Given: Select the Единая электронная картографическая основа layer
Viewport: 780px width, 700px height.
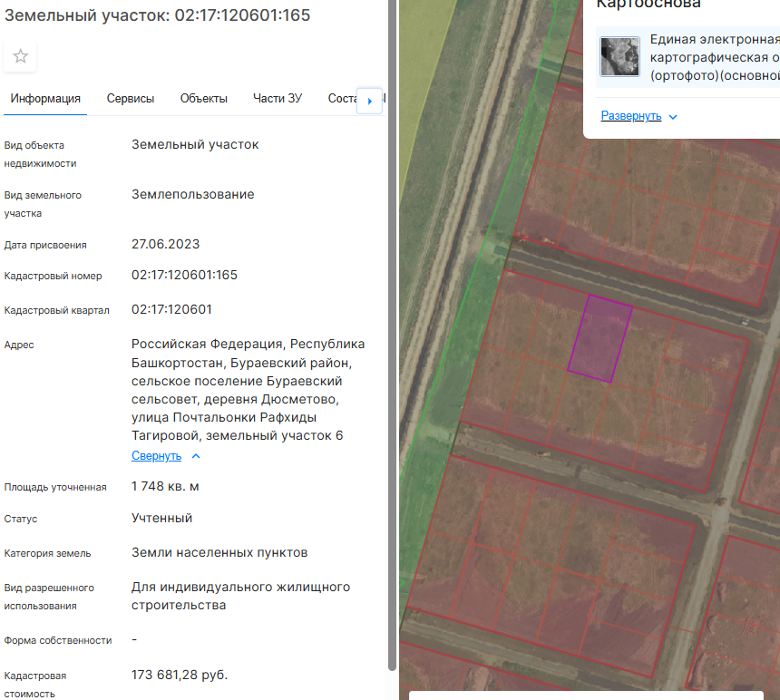Looking at the screenshot, I should point(687,57).
